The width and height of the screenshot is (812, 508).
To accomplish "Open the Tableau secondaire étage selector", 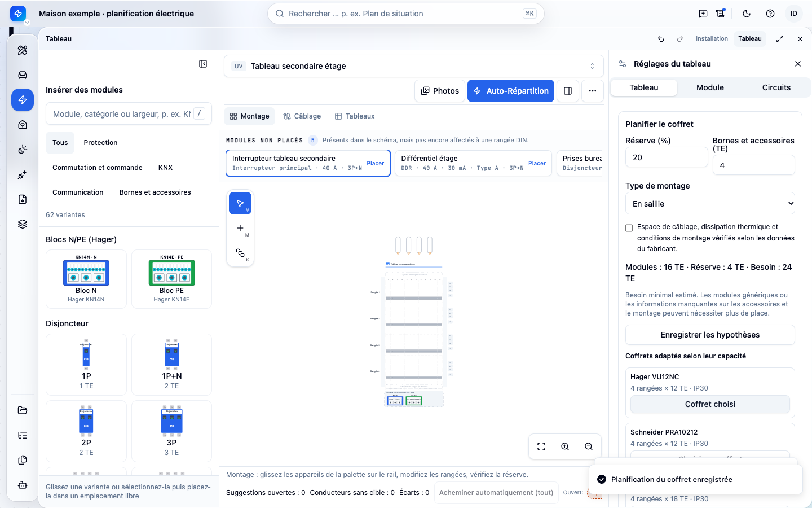I will point(414,66).
